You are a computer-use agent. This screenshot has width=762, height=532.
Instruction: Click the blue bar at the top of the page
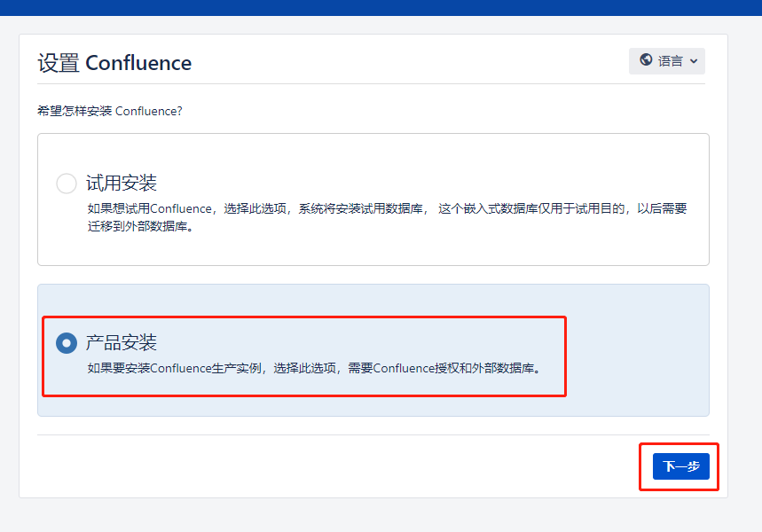pos(381,6)
